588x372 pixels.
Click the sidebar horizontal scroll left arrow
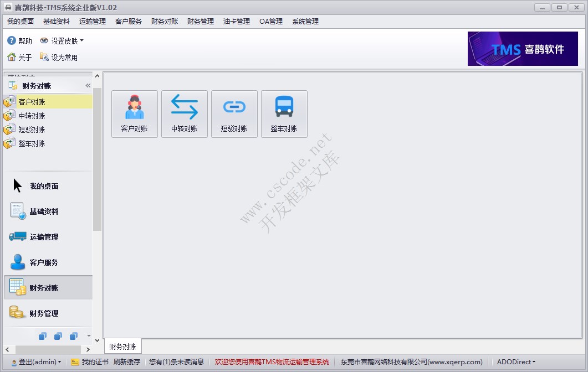(x=8, y=349)
